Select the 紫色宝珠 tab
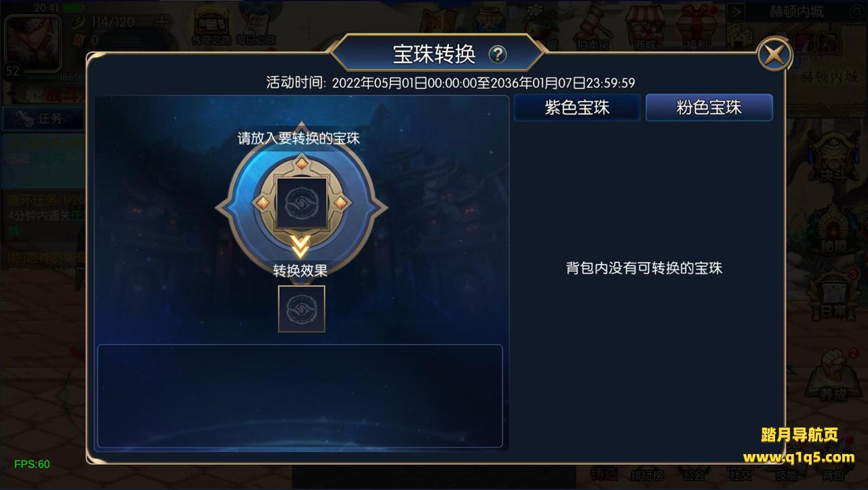 click(577, 107)
